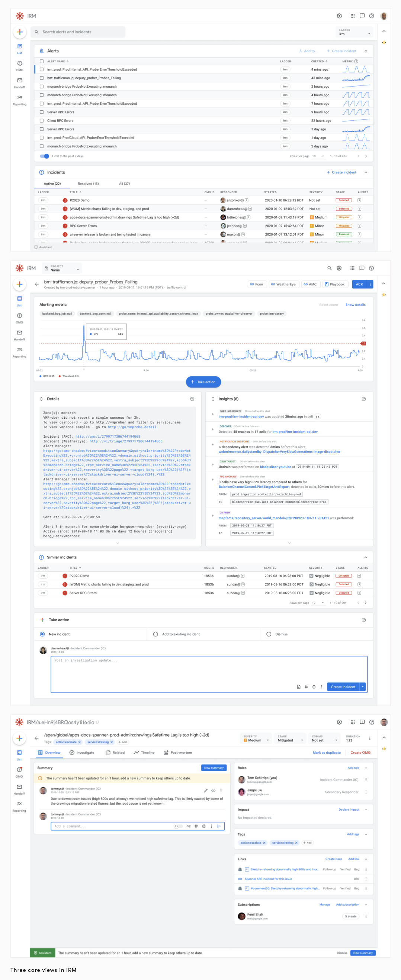Send the comment in Add a comment box

(x=219, y=826)
